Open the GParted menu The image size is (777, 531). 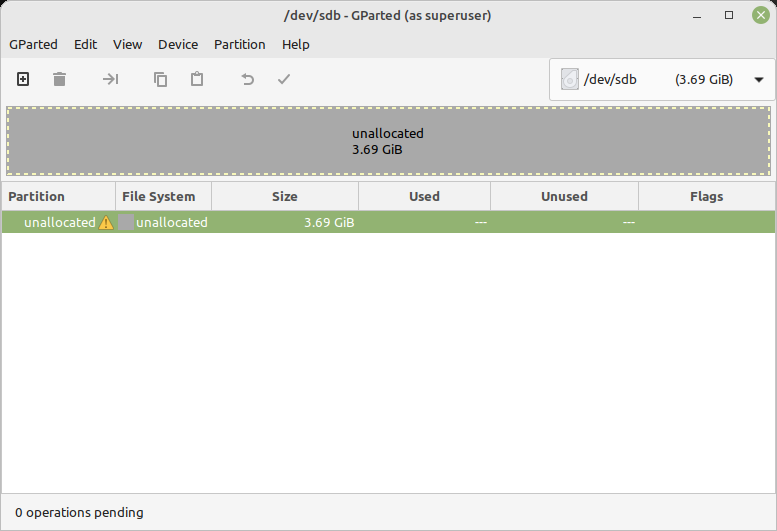tap(33, 45)
